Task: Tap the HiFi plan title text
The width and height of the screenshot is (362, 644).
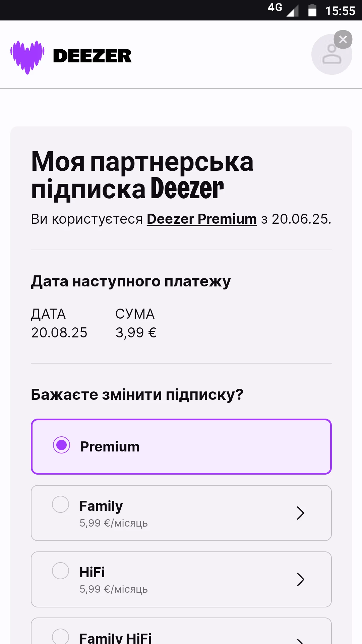Action: click(x=92, y=572)
